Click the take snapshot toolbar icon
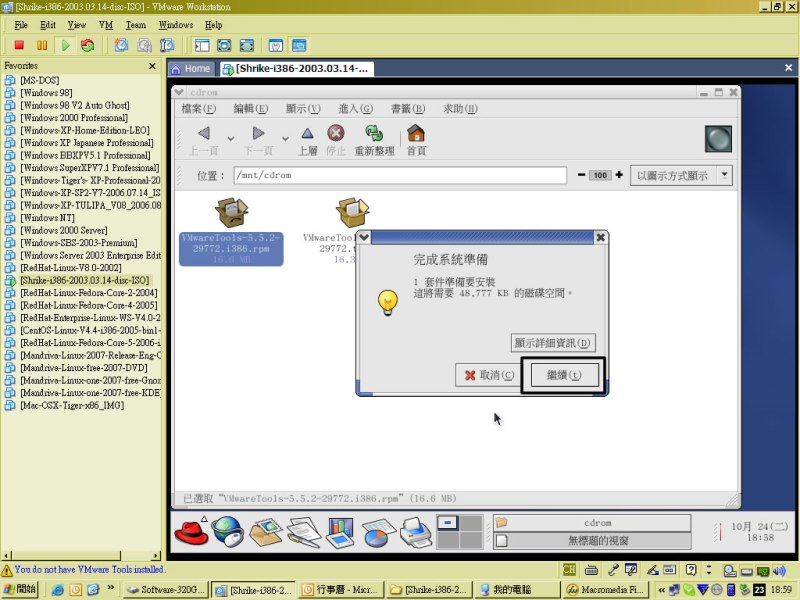The image size is (800, 600). [121, 45]
